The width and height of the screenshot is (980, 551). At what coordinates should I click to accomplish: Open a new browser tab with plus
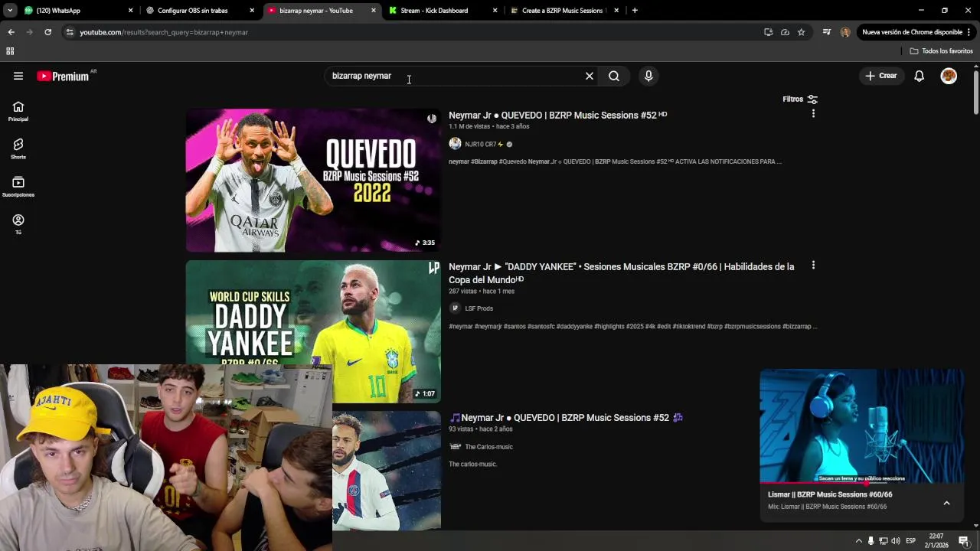coord(635,11)
